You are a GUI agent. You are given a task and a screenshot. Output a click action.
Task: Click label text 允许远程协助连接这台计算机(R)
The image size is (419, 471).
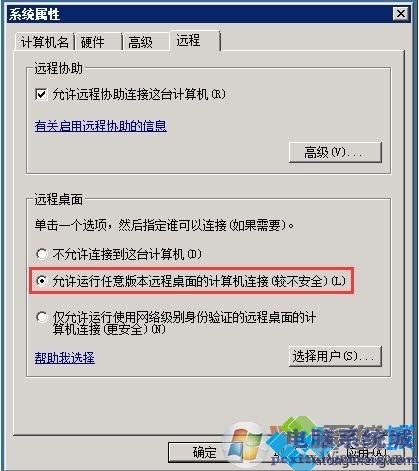point(139,94)
